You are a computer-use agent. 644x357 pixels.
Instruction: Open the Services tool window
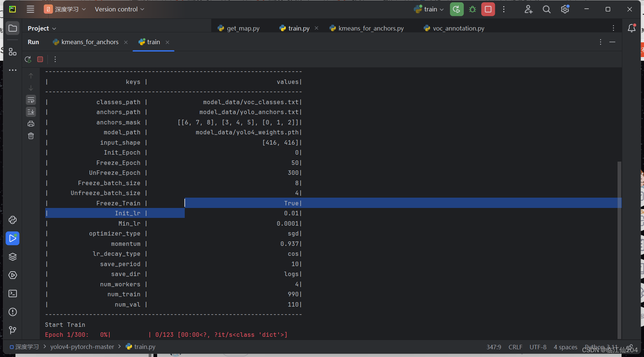click(x=13, y=275)
